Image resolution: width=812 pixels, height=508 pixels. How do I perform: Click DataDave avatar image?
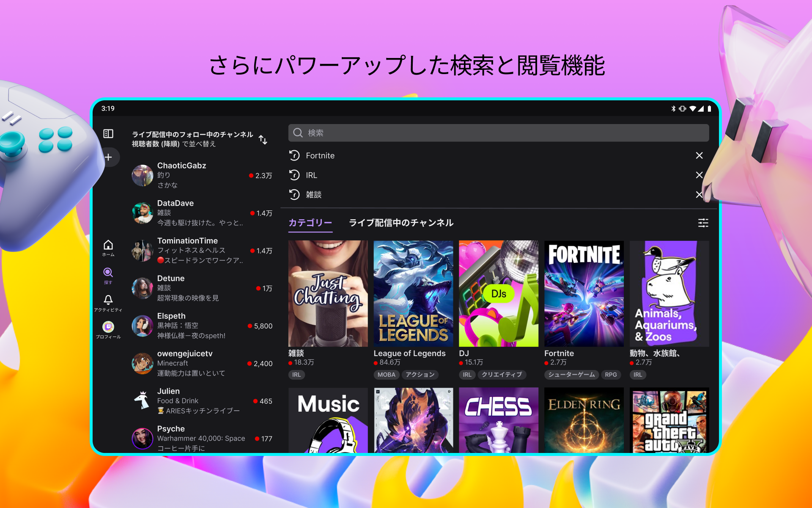[143, 213]
